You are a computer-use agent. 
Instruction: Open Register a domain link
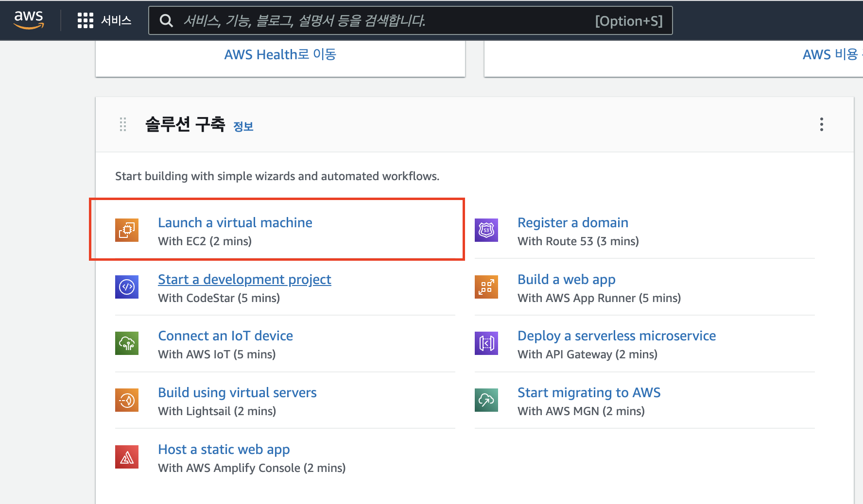(x=573, y=222)
